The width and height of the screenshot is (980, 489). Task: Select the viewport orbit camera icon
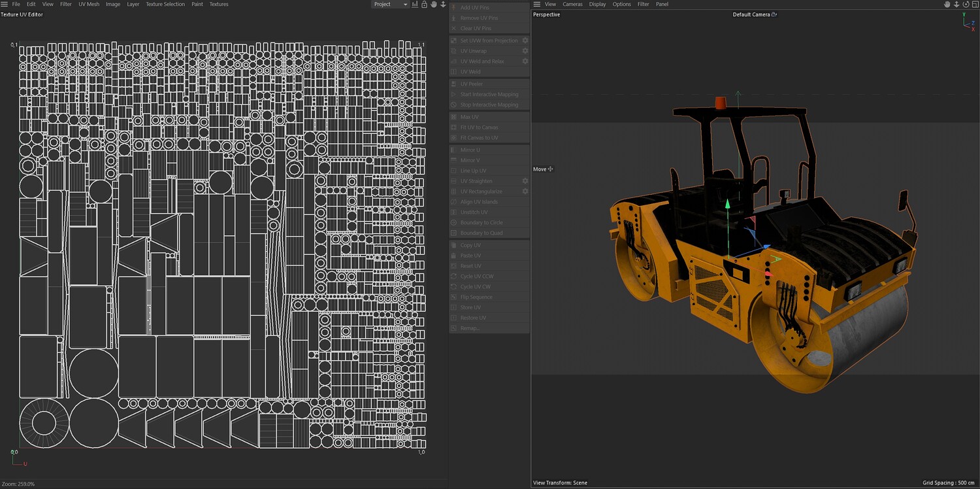[x=965, y=4]
